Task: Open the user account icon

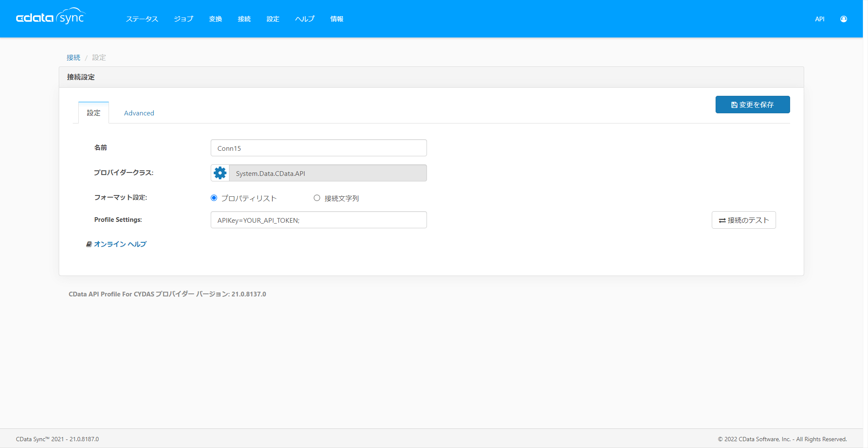Action: tap(843, 19)
